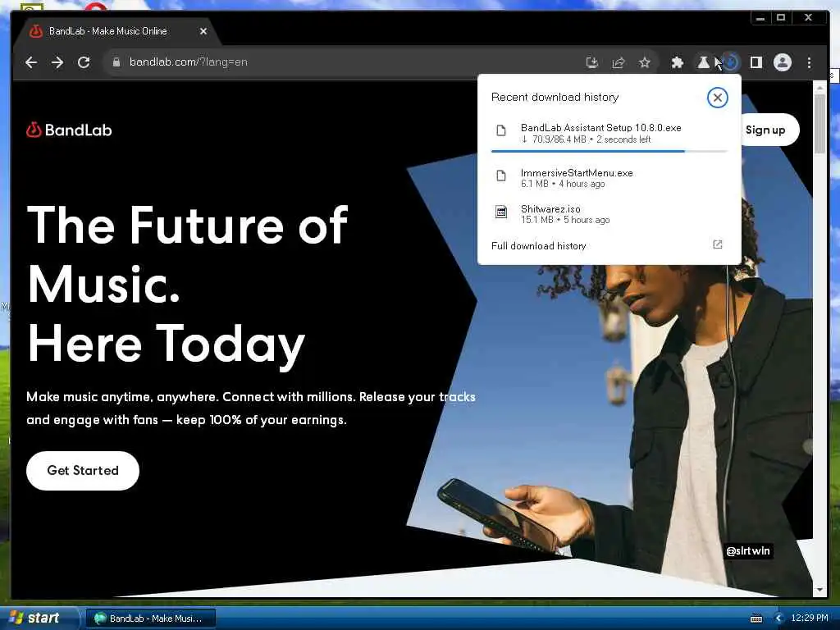
Task: Click scrollbar down arrow
Action: pyautogui.click(x=819, y=590)
